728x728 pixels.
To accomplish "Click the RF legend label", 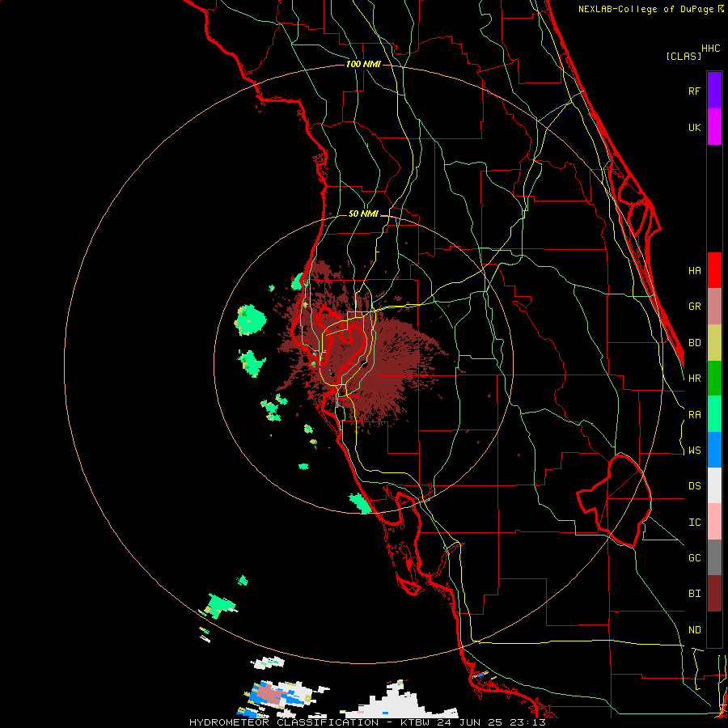I will click(x=694, y=91).
